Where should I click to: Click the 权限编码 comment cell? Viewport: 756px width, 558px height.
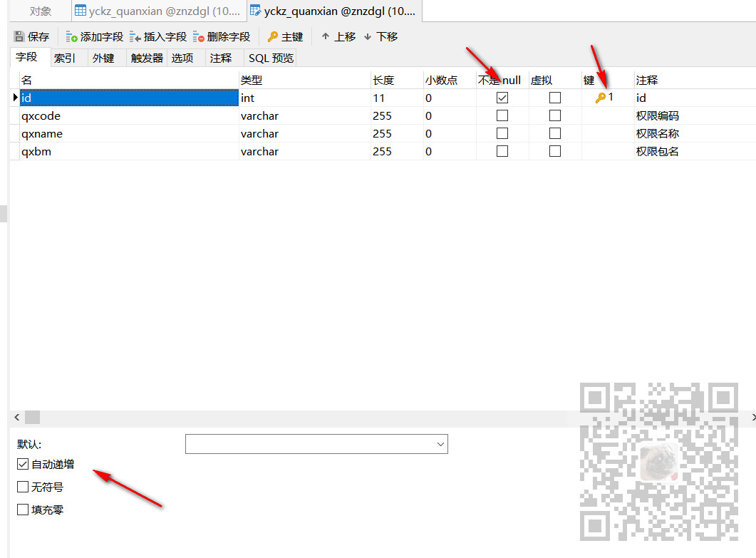pyautogui.click(x=695, y=115)
